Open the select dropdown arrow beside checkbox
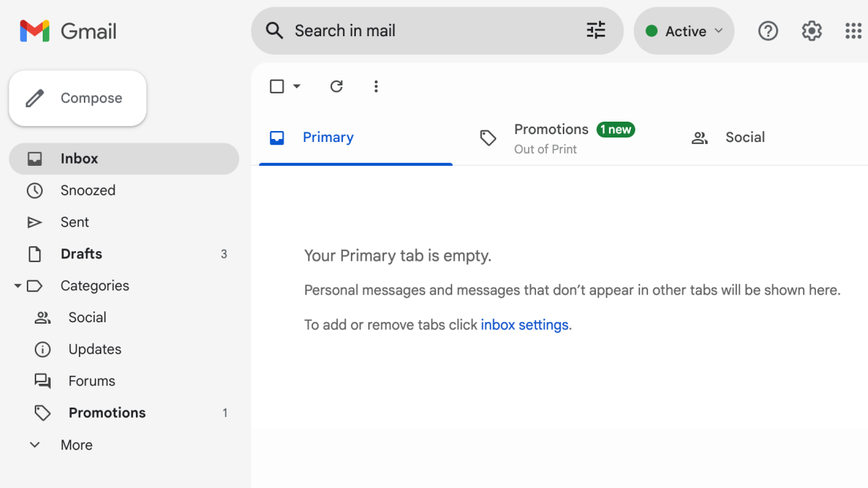 (297, 86)
